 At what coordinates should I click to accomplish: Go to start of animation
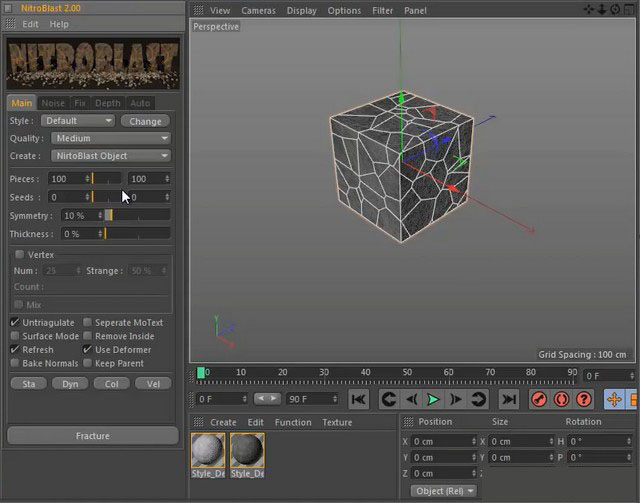tap(358, 399)
